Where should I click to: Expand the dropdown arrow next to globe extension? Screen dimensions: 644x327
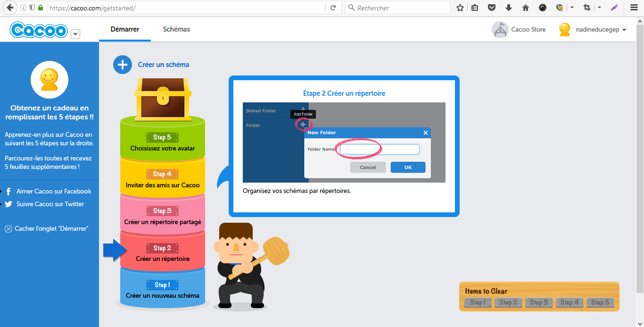tap(572, 8)
